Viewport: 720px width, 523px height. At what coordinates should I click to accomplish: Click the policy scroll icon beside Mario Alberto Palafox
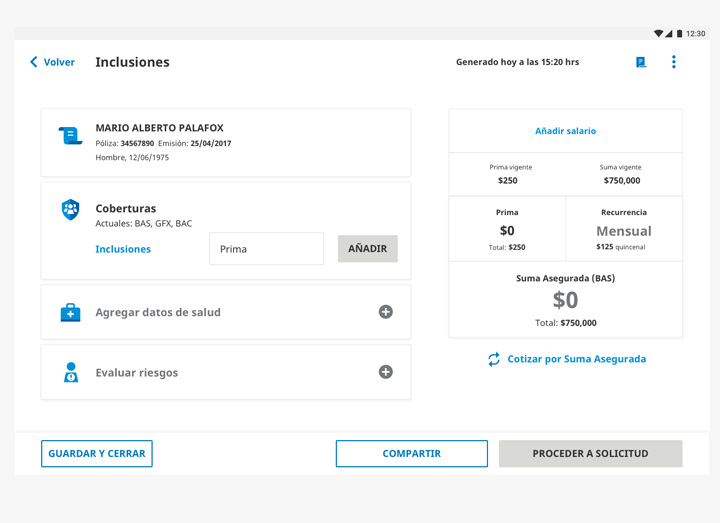click(70, 136)
